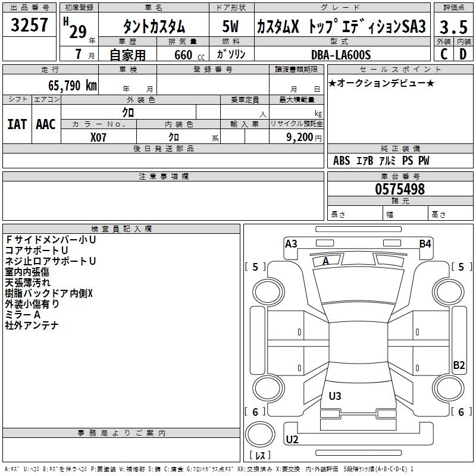The image size is (476, 476).
Task: Click the 評価点 header
Action: 453,8
